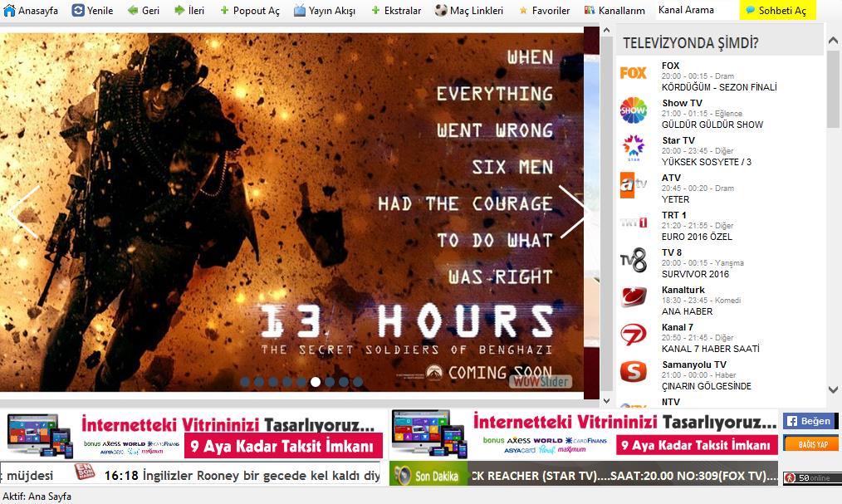Open the Yayın Akışı menu
Image resolution: width=842 pixels, height=504 pixels.
(x=325, y=11)
